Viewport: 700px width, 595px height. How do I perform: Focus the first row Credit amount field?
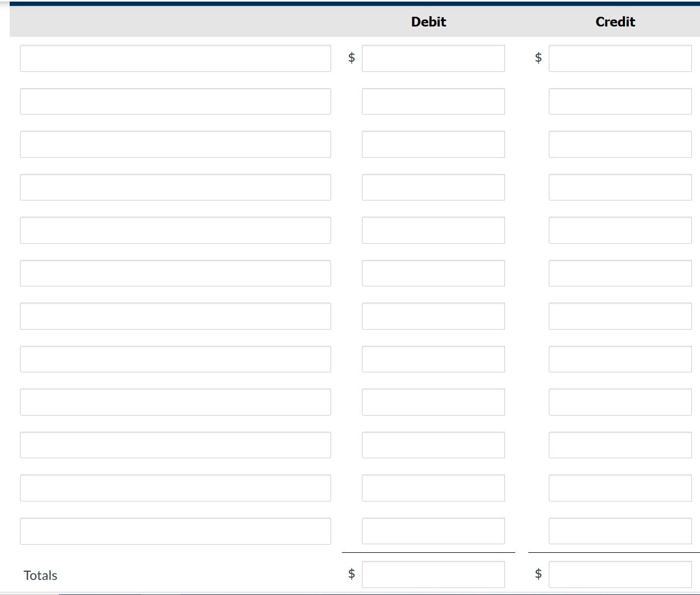tap(620, 58)
